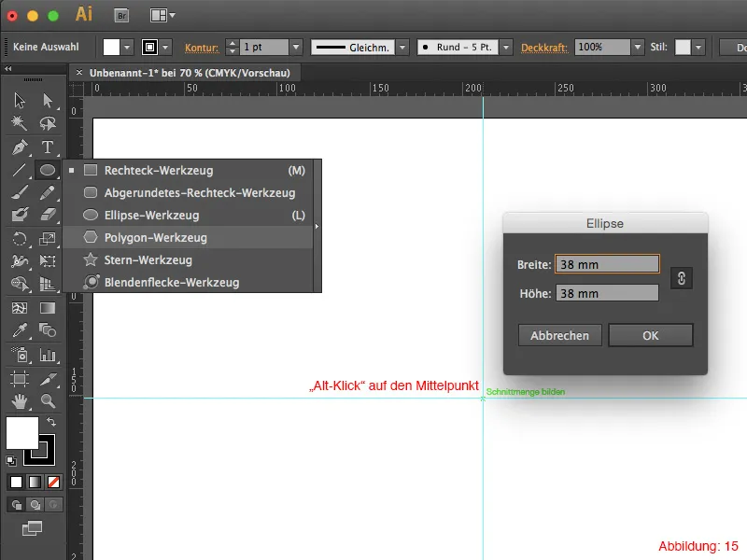747x560 pixels.
Task: Select the Zoom magnifier tool
Action: tap(48, 401)
